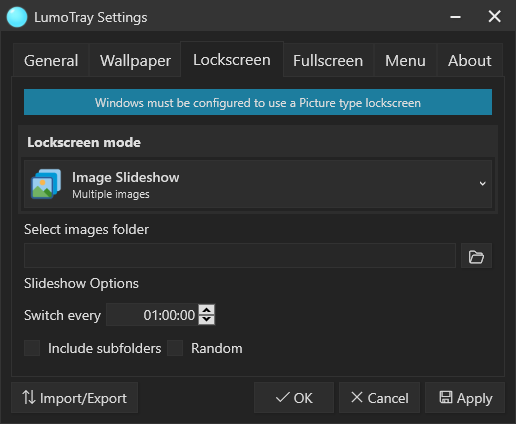Increase Switch every time with up arrow
Image resolution: width=516 pixels, height=424 pixels.
tap(207, 310)
